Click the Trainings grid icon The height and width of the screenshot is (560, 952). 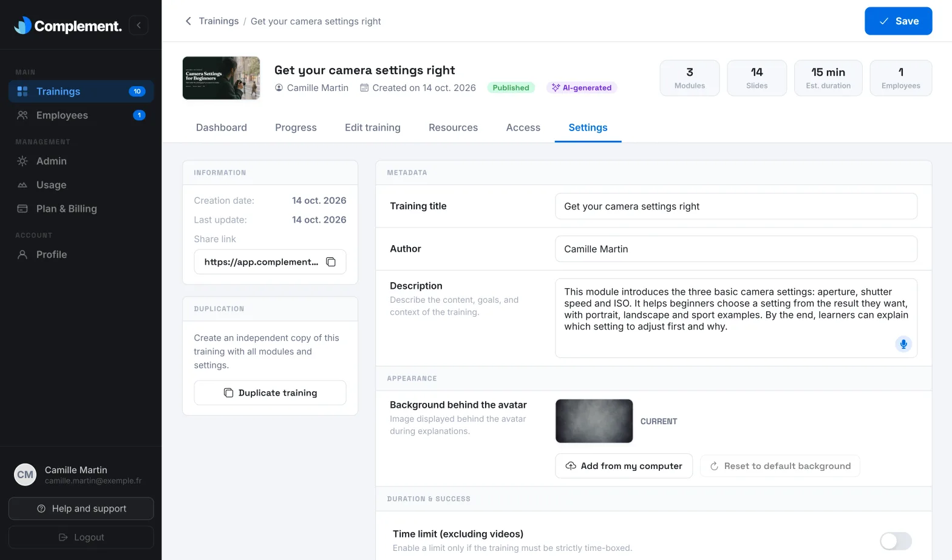coord(22,91)
